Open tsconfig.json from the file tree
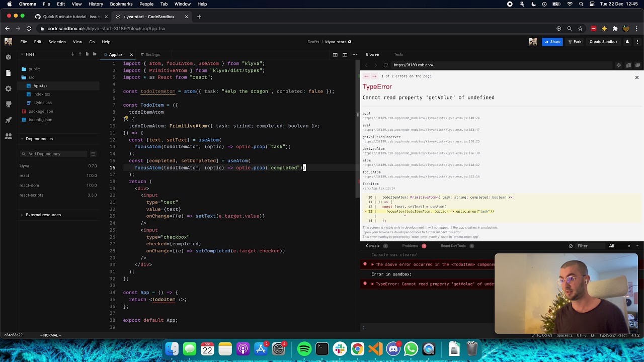 coord(40,120)
